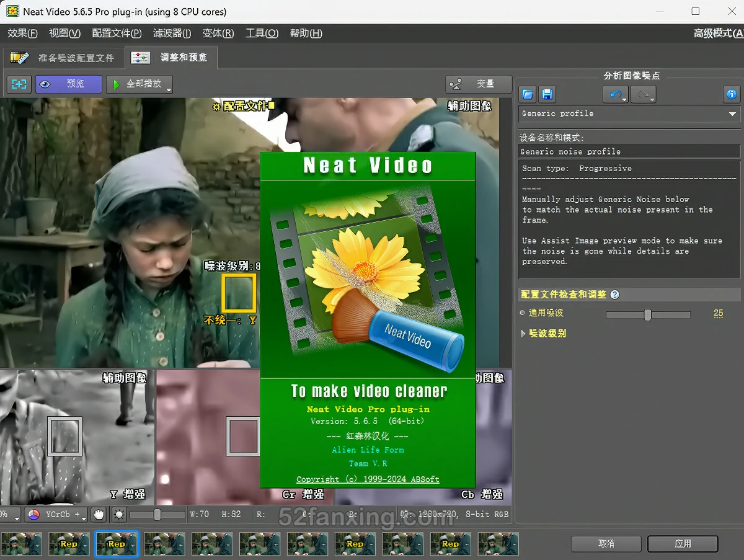The image size is (744, 560).
Task: Open the blue info icon in the profile panel
Action: pyautogui.click(x=732, y=94)
